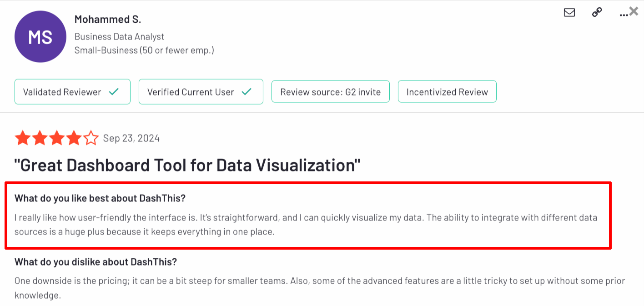644x306 pixels.
Task: Click the envelope share-by-email icon
Action: coord(569,13)
